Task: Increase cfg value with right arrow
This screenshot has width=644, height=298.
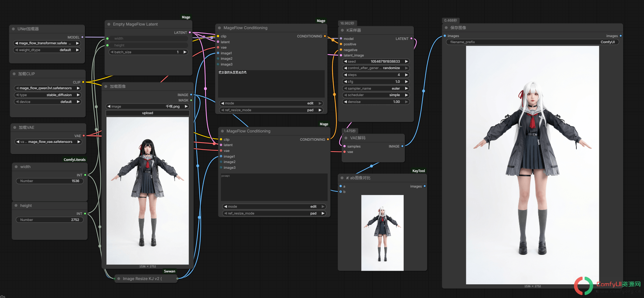Action: (407, 82)
